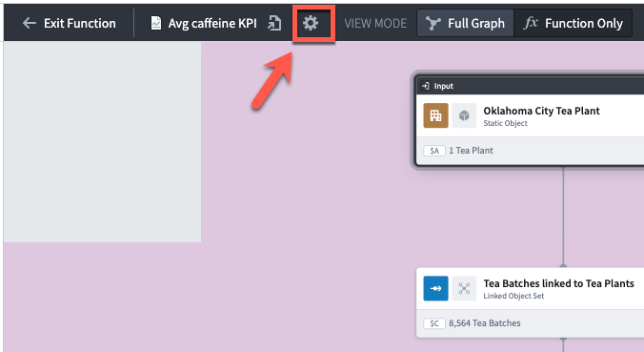Click the 8,564 Tea Batches count

coord(485,323)
